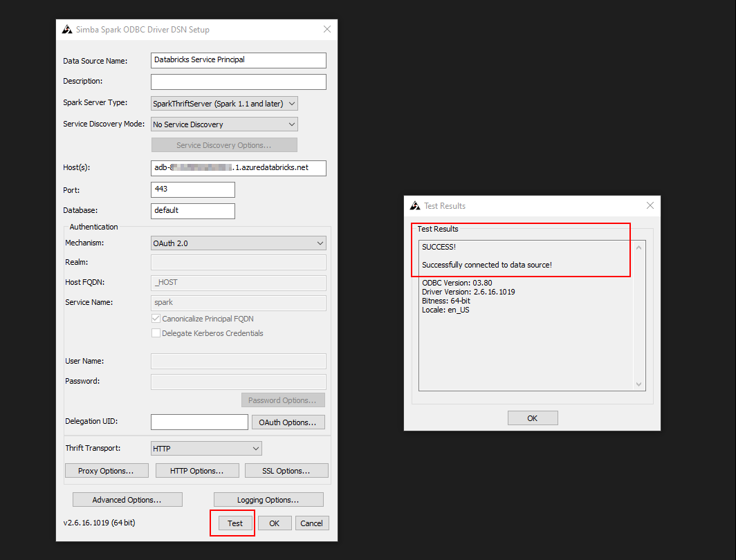Viewport: 736px width, 560px height.
Task: Click OK in Test Results dialog
Action: pyautogui.click(x=532, y=418)
